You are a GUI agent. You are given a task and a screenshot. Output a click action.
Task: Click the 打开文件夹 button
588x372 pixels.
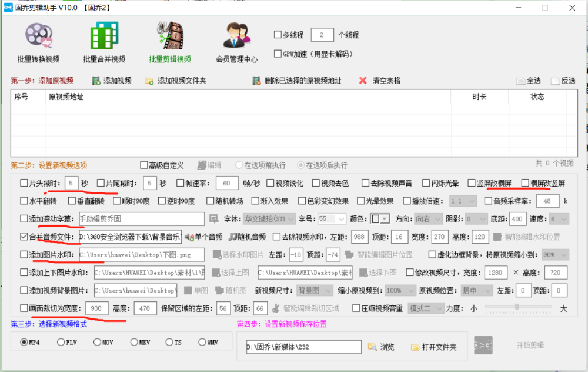coord(433,347)
